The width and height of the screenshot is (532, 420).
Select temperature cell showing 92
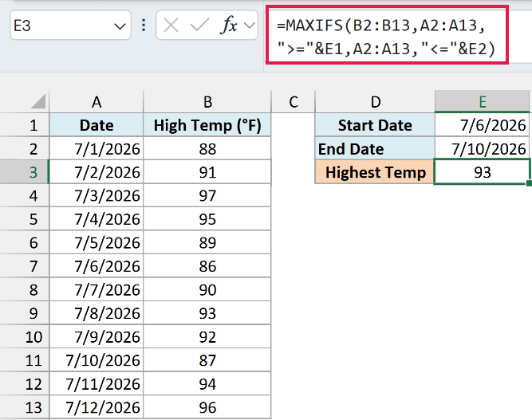(x=207, y=336)
